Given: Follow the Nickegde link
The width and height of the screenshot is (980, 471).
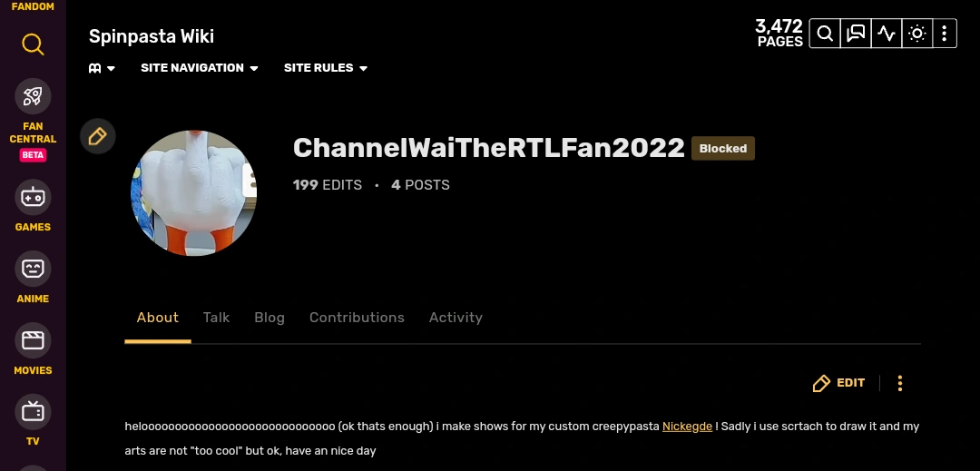Looking at the screenshot, I should click(x=687, y=427).
